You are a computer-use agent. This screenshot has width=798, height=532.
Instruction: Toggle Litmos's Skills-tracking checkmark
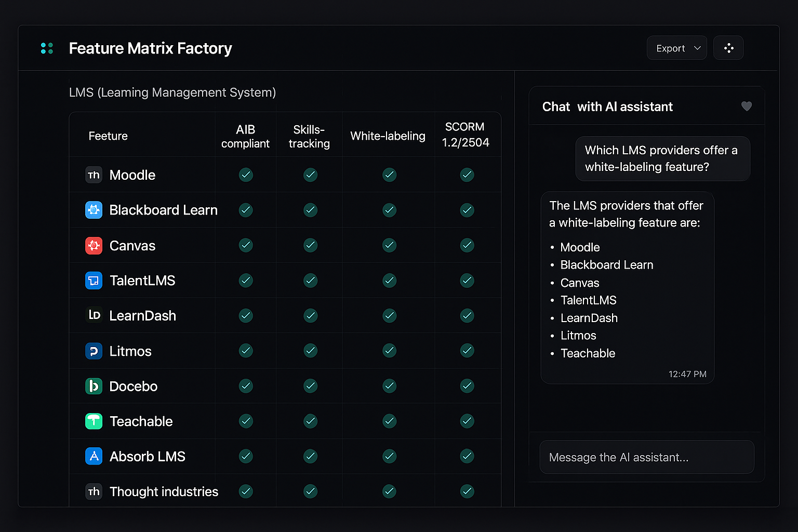[x=310, y=351]
